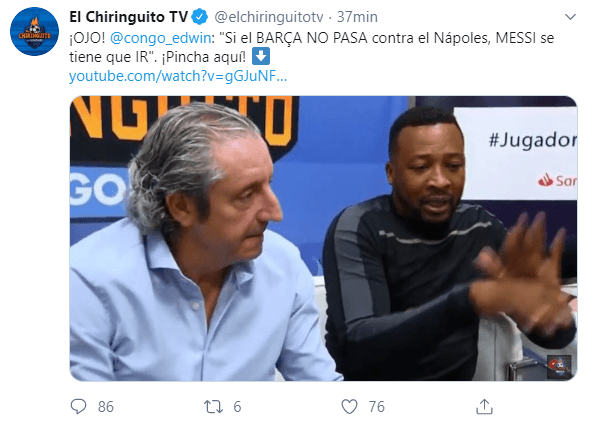Open the video thumbnail preview
The width and height of the screenshot is (593, 425).
point(323,238)
